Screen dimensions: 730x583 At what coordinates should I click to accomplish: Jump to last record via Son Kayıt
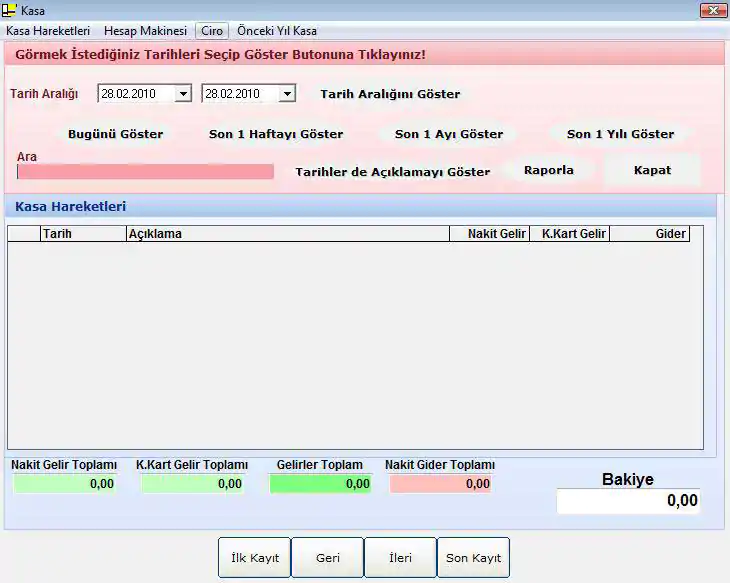coord(473,558)
